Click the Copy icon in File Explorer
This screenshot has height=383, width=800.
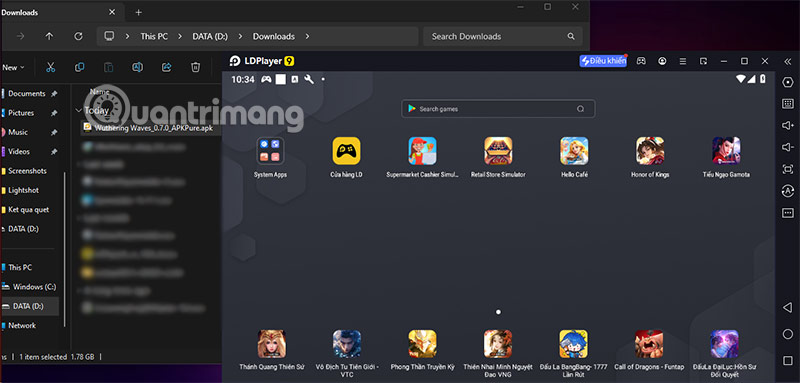[80, 67]
